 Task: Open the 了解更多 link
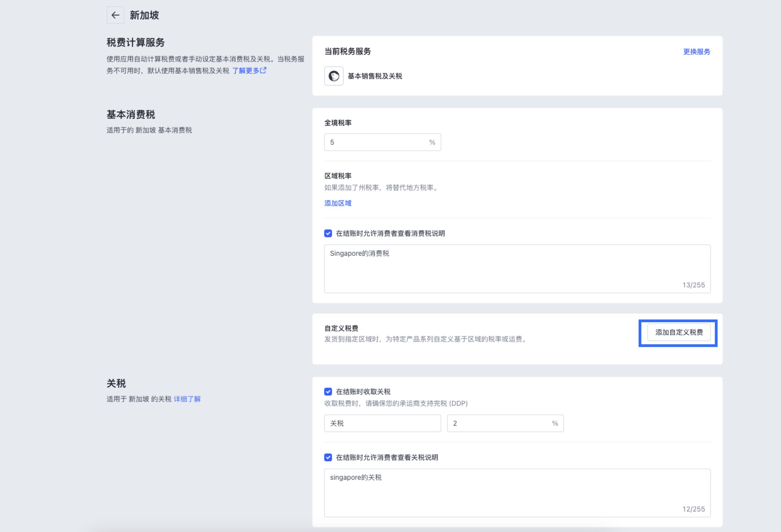(x=246, y=70)
